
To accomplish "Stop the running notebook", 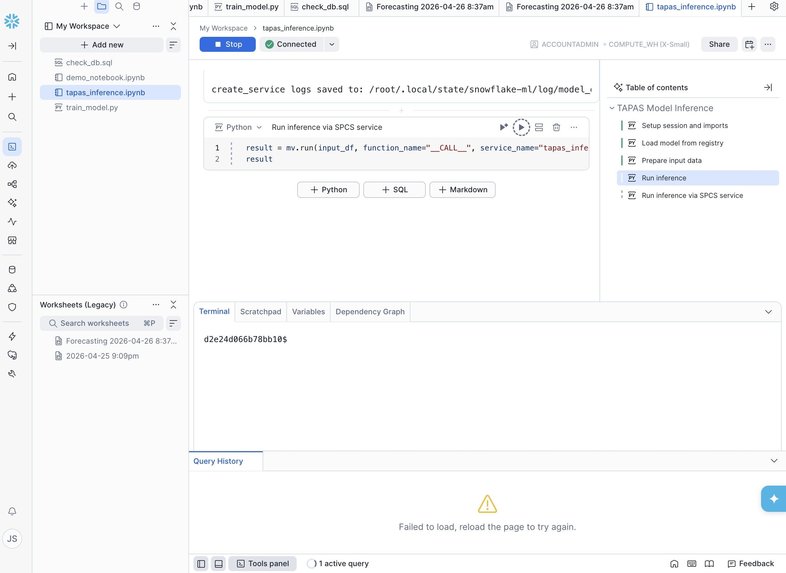I will [x=228, y=45].
